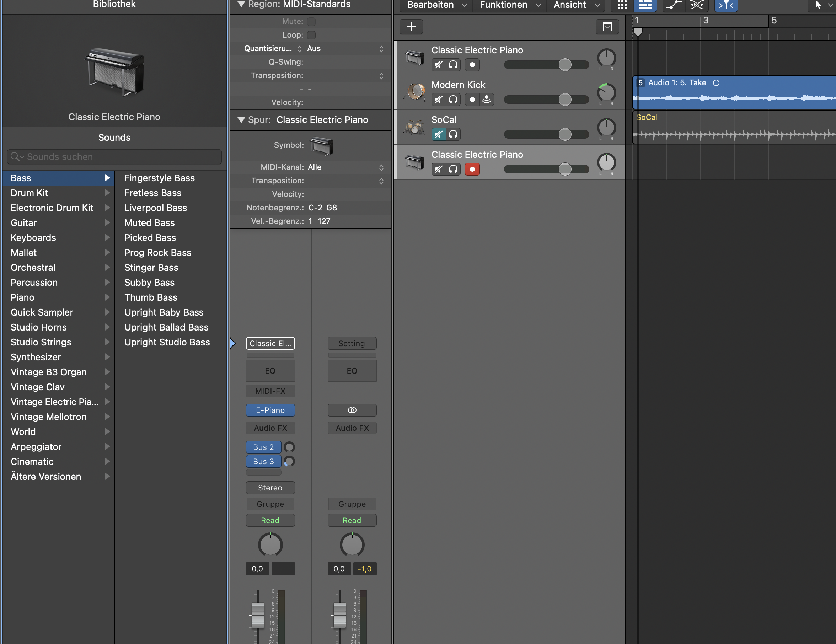
Task: Select Fretless Bass in the library
Action: point(153,193)
